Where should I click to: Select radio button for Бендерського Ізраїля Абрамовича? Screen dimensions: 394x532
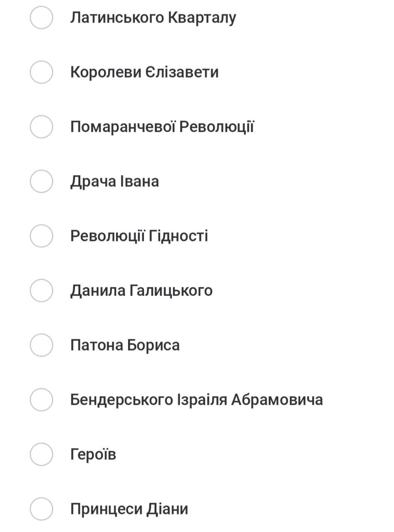41,399
